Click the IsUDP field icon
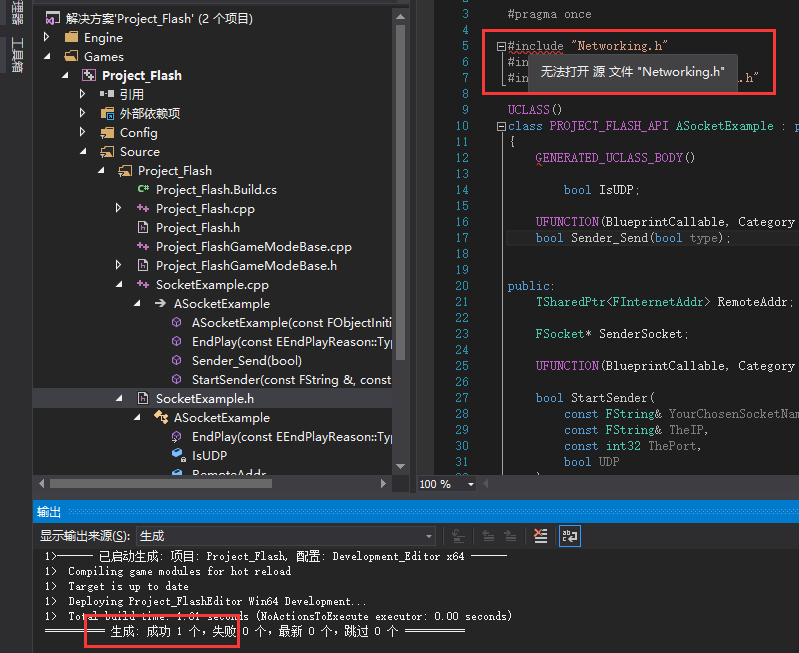The image size is (799, 653). click(178, 456)
